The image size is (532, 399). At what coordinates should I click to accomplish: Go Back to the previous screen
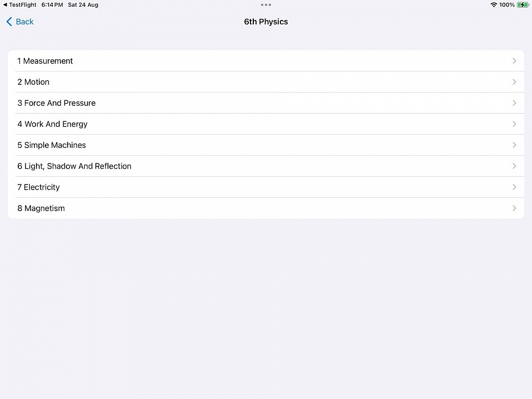(20, 22)
